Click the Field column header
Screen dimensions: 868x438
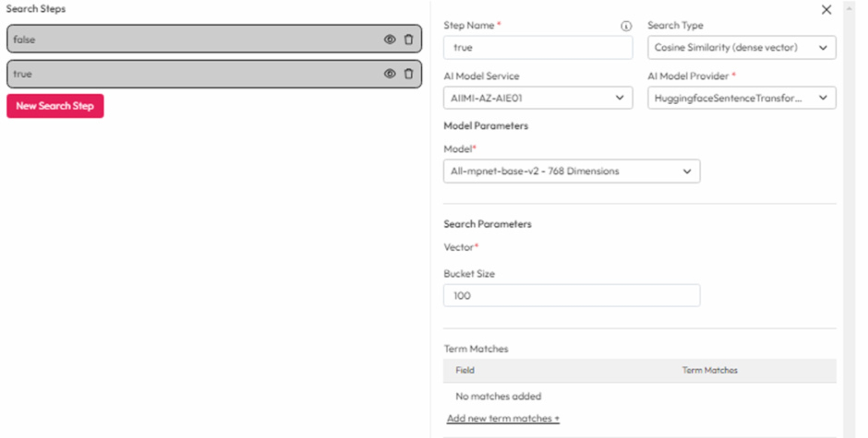[465, 370]
